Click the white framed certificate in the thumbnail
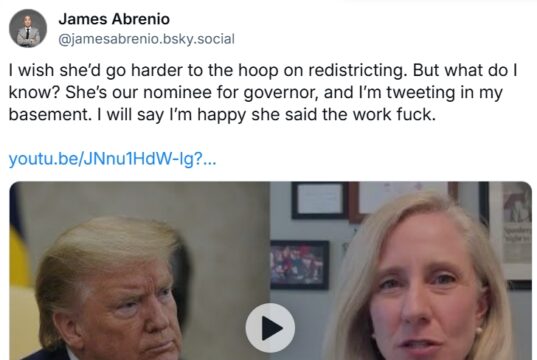The image size is (537, 360). pyautogui.click(x=319, y=201)
